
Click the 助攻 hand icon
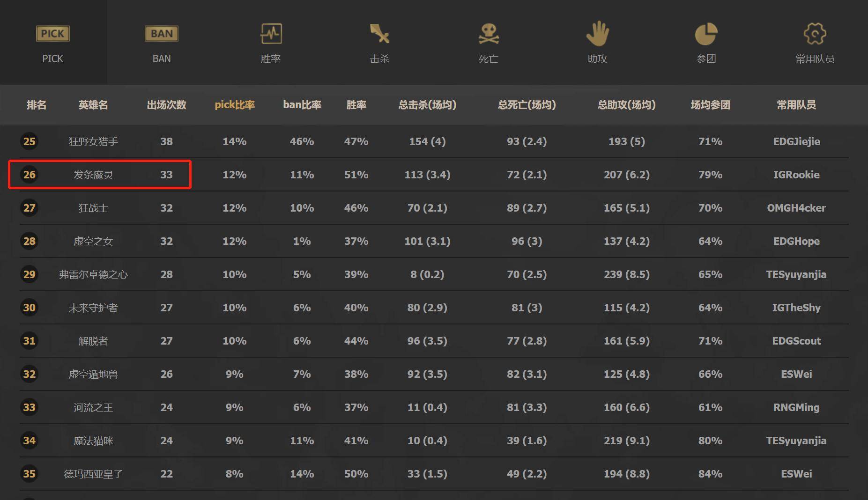pos(597,33)
